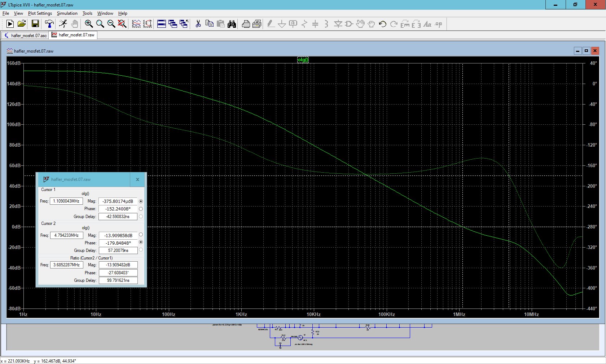Close the cursor readout dialog
Image resolution: width=606 pixels, height=364 pixels.
(x=137, y=179)
